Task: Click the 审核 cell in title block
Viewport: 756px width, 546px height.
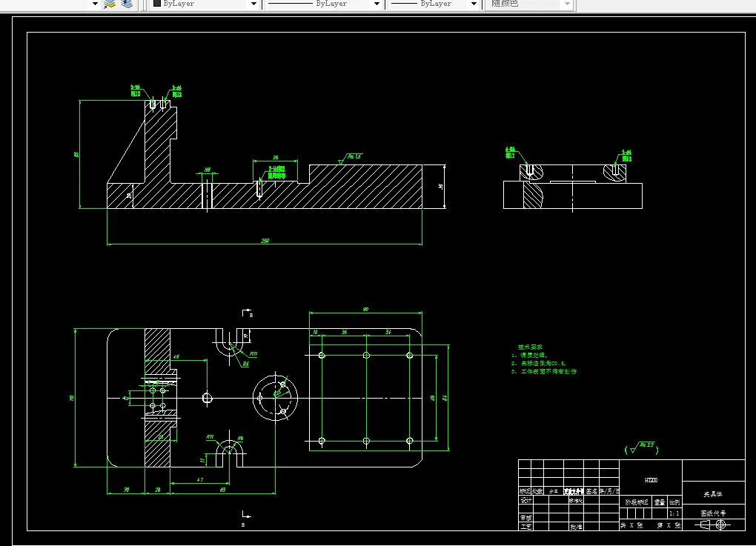Action: coord(525,518)
